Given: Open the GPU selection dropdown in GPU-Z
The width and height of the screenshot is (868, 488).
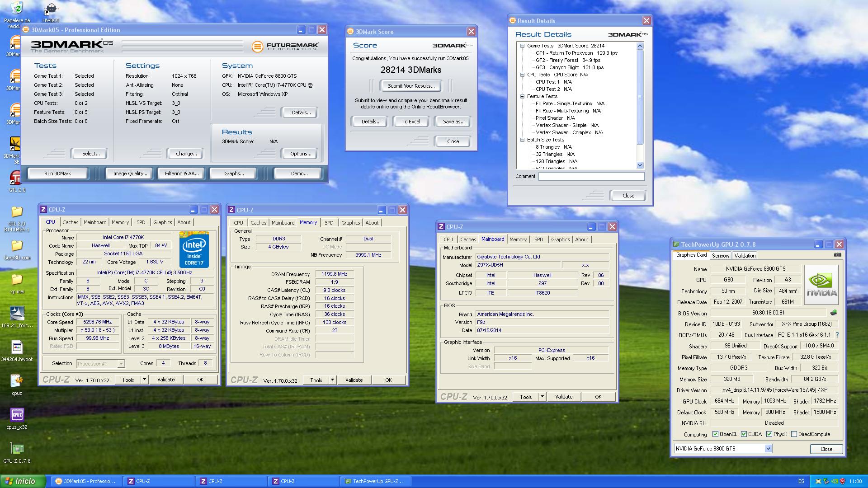Looking at the screenshot, I should pos(768,449).
